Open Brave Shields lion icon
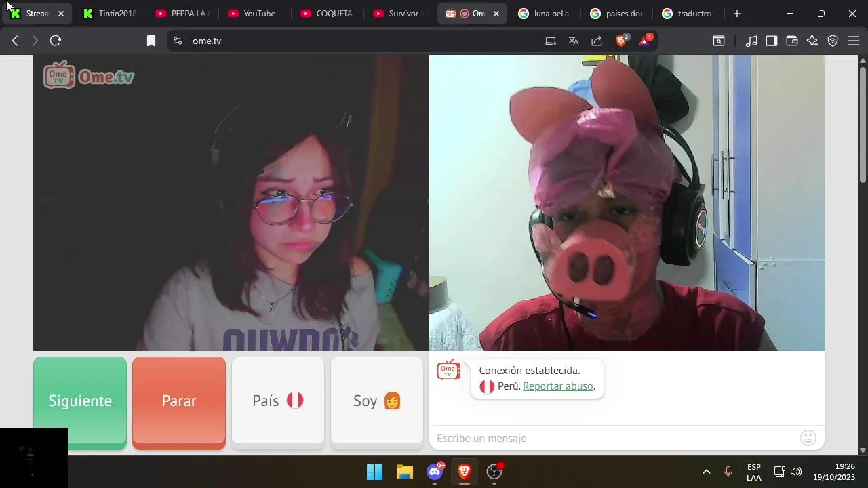The height and width of the screenshot is (488, 868). [x=621, y=40]
